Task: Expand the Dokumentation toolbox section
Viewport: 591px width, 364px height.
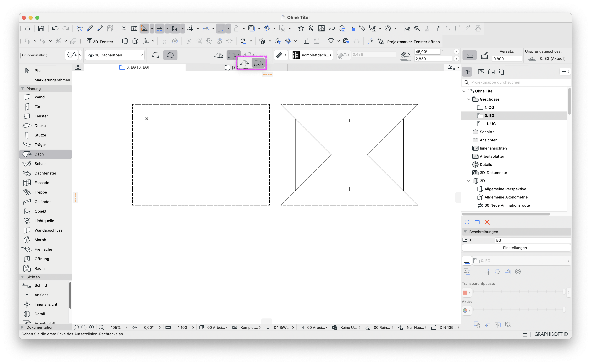Action: 22,327
